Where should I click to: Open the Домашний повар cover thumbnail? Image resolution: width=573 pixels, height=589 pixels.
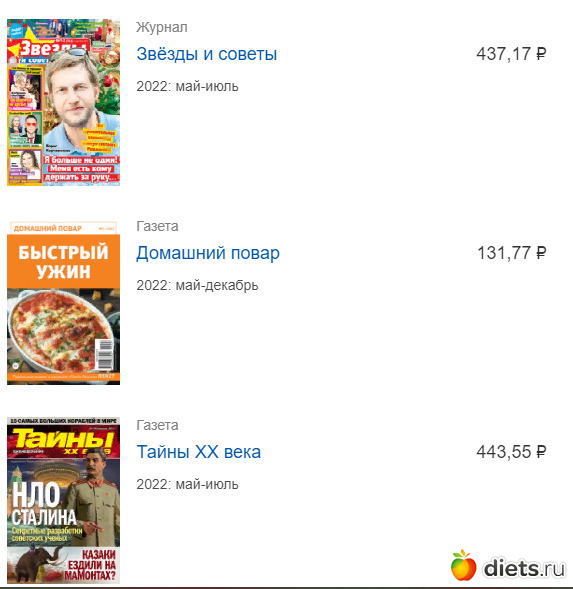63,303
